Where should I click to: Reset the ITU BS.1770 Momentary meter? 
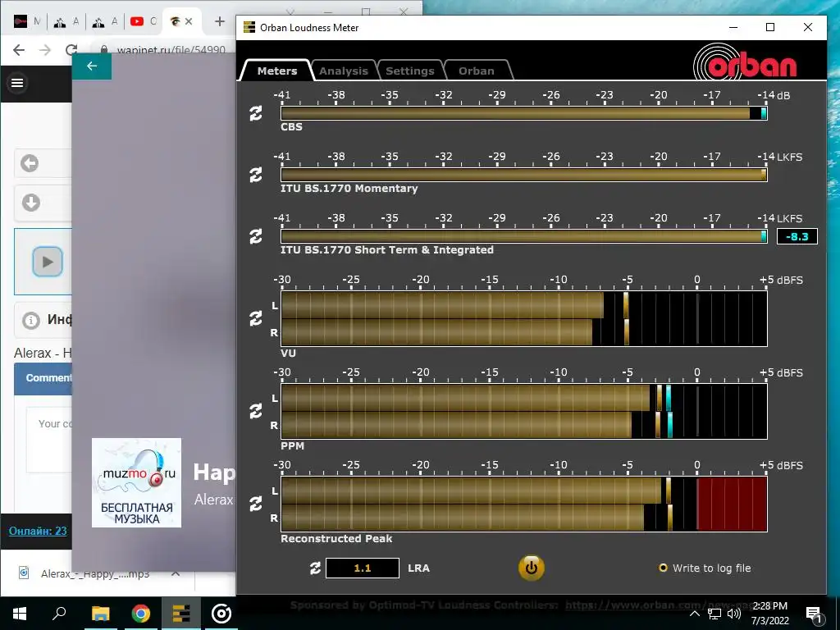point(256,175)
